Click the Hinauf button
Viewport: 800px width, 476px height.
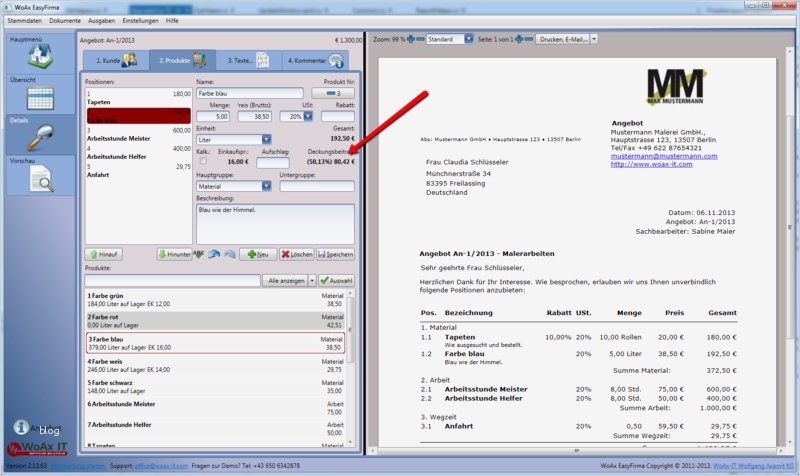[x=104, y=254]
